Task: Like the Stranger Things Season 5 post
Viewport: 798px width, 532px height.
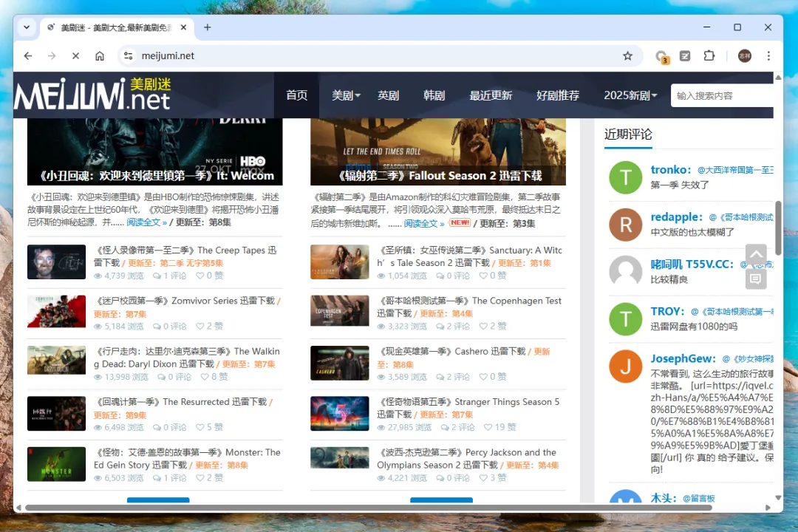Action: click(499, 427)
